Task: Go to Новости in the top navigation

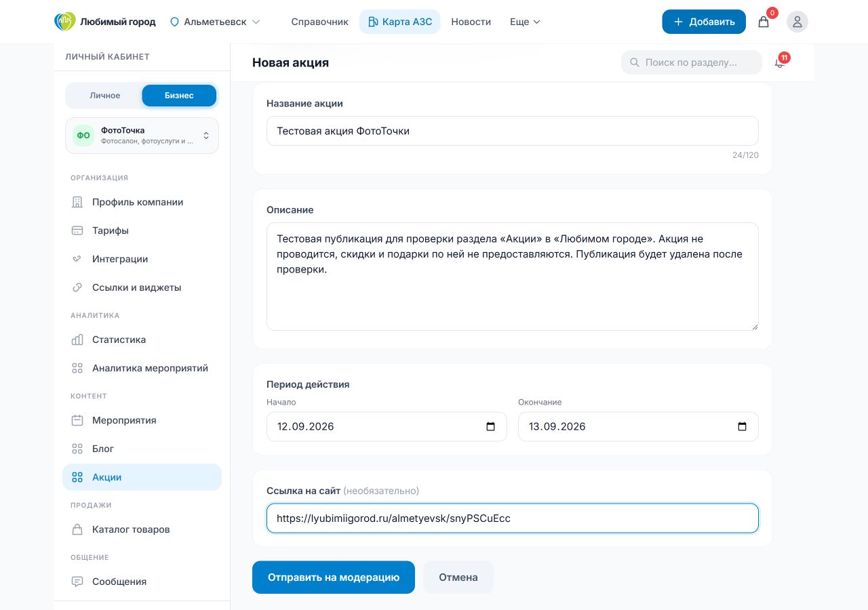Action: click(471, 22)
